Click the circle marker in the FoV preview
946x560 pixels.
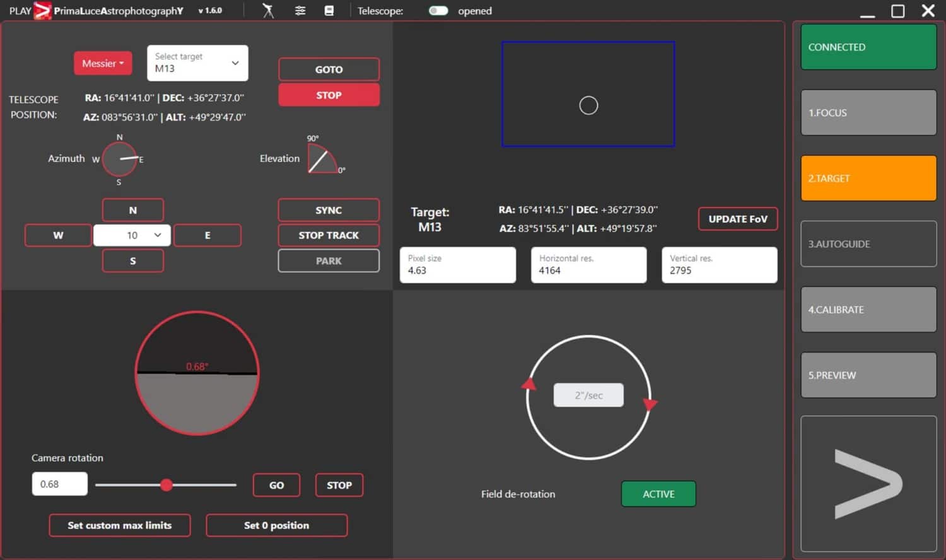588,105
